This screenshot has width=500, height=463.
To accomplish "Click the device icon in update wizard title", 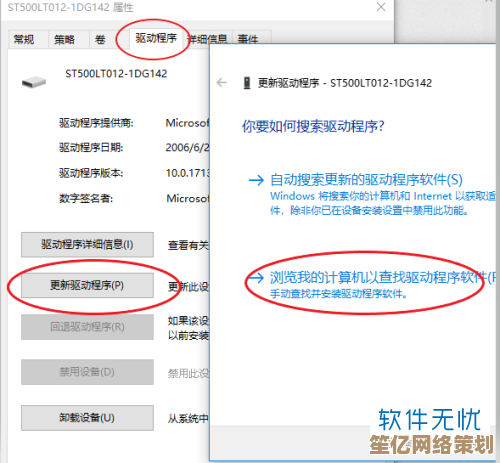I will click(x=247, y=83).
